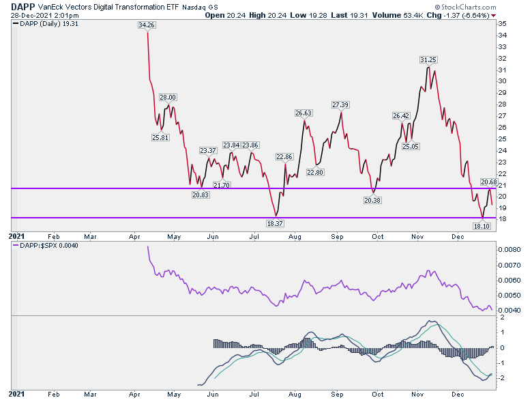
Task: Click the 26.42 price label
Action: coord(400,116)
